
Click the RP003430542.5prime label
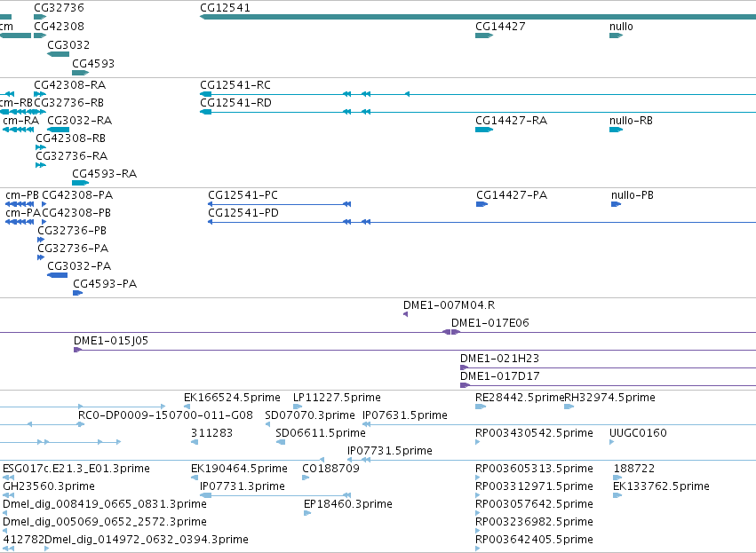[x=534, y=433]
